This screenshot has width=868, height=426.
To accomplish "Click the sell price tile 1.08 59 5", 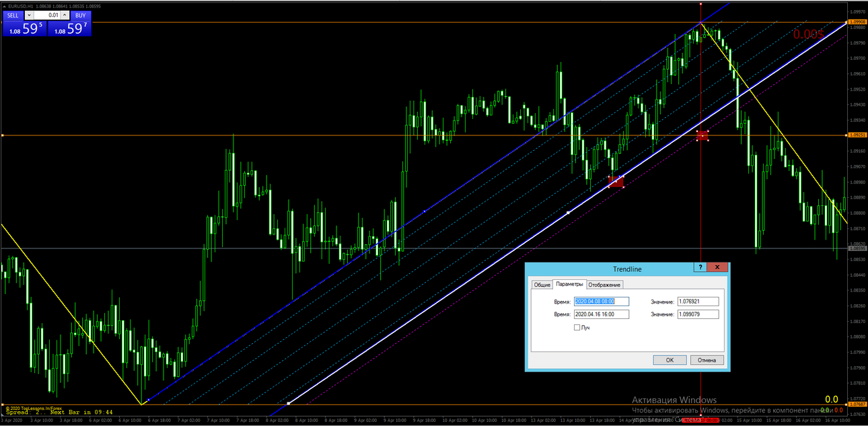I will (24, 28).
